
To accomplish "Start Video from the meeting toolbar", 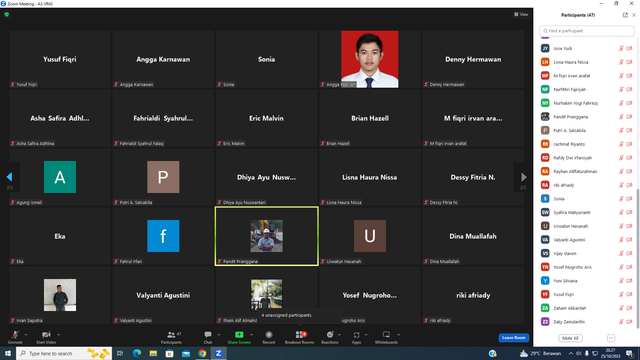I will 46,335.
